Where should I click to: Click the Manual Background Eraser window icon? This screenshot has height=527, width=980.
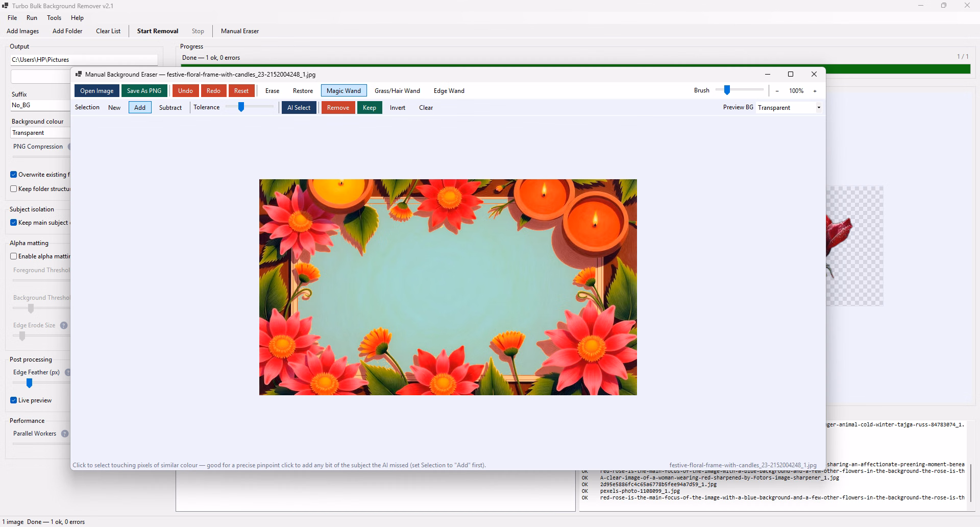79,75
